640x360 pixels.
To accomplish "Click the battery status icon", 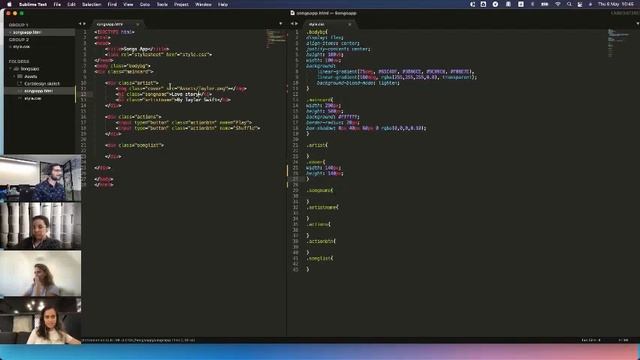I will coord(545,4).
